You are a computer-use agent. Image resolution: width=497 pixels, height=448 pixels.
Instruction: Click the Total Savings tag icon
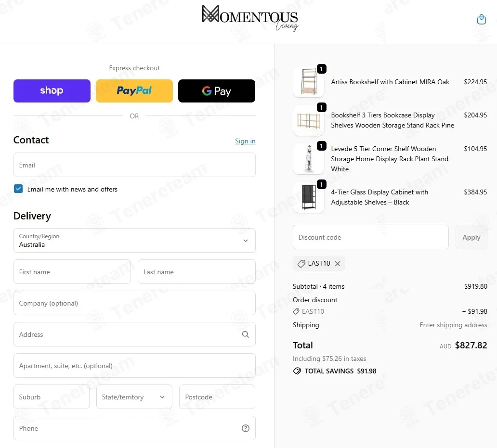(297, 371)
